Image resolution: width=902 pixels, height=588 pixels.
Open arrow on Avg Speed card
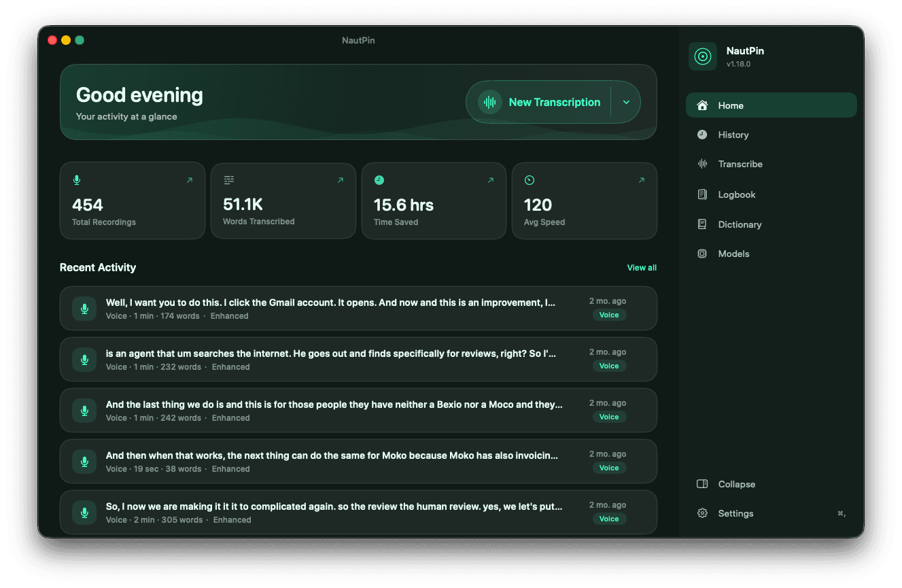point(642,180)
